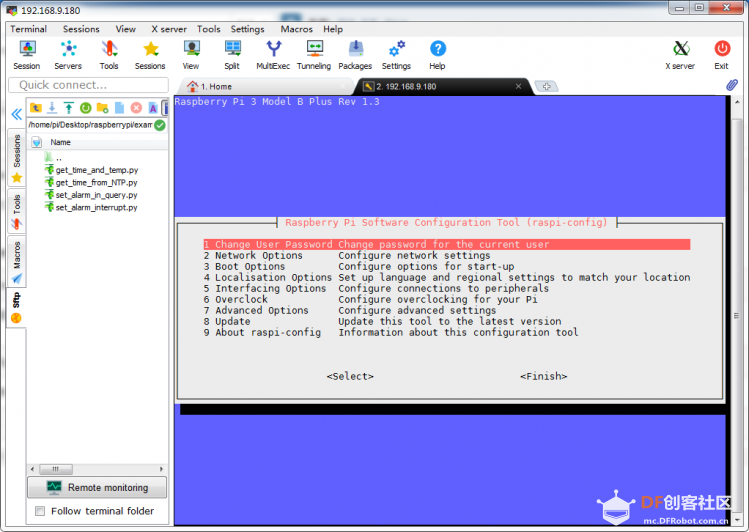Screen dimensions: 749x532
Task: Open the Help menu in menu bar
Action: click(x=333, y=29)
